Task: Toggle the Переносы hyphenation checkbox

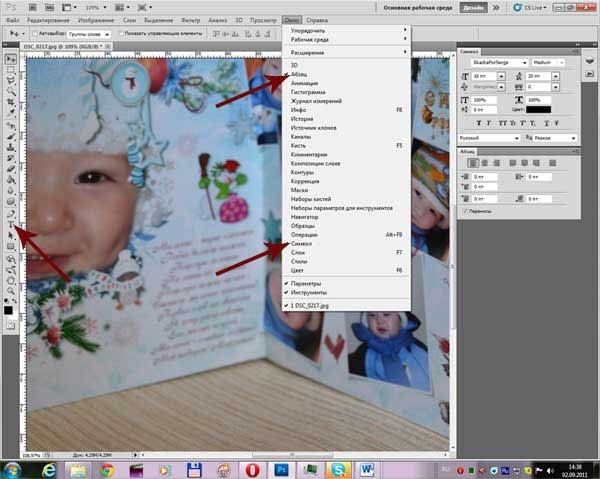Action: coord(465,211)
